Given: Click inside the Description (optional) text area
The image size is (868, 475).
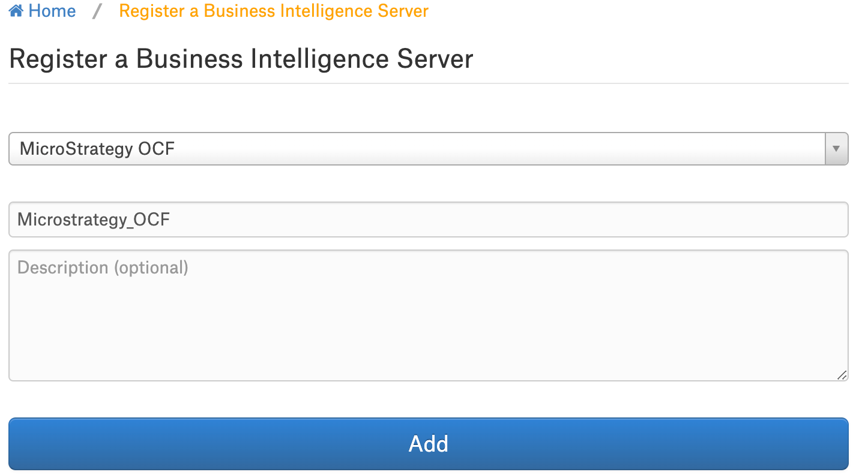Looking at the screenshot, I should tap(429, 315).
